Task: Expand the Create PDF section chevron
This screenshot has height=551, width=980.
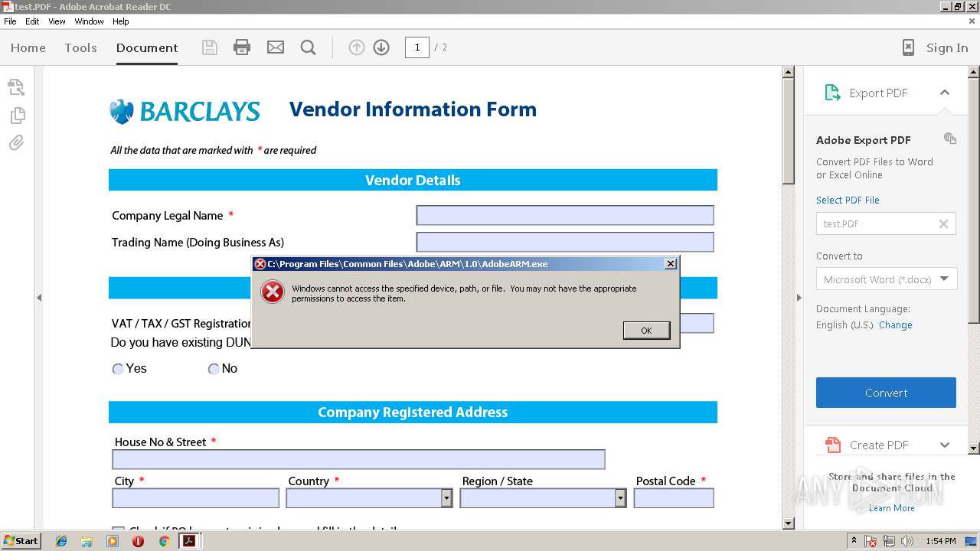Action: (945, 445)
